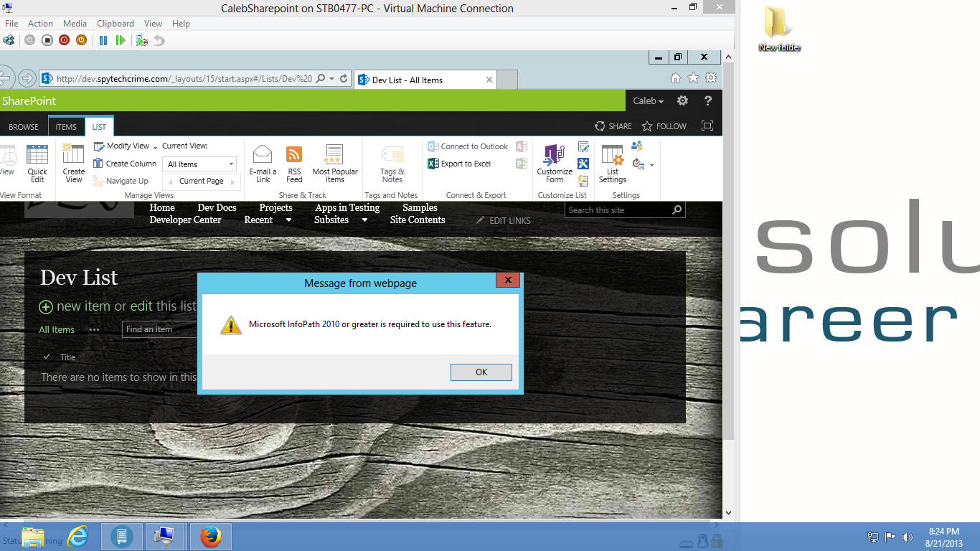Click the IE address bar URL

(184, 79)
